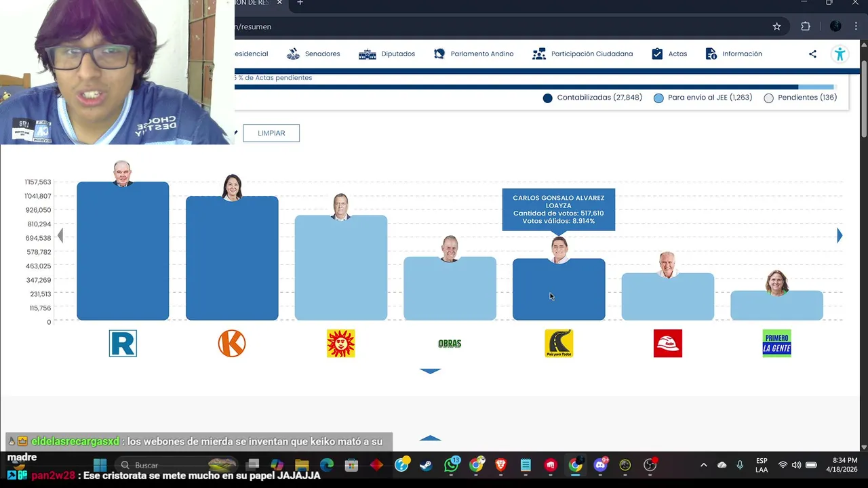Viewport: 868px width, 488px height.
Task: Expand the section with the downward triangle below the chart
Action: (431, 371)
